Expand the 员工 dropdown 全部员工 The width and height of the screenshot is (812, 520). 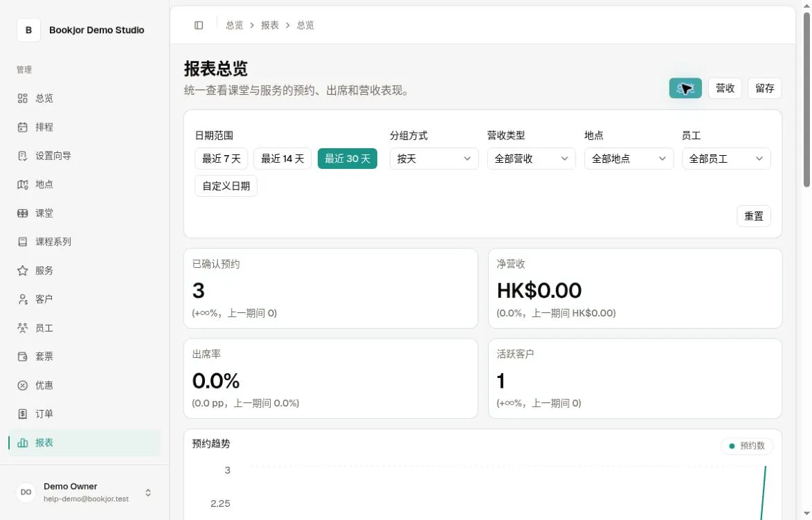[726, 159]
